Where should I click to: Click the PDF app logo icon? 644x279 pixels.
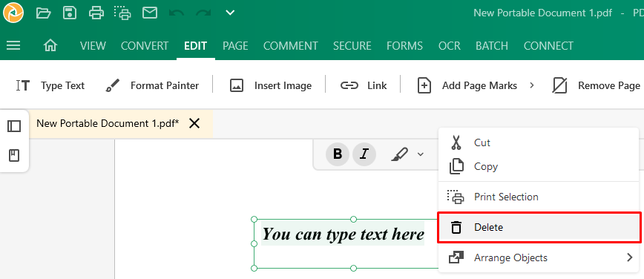pos(13,13)
